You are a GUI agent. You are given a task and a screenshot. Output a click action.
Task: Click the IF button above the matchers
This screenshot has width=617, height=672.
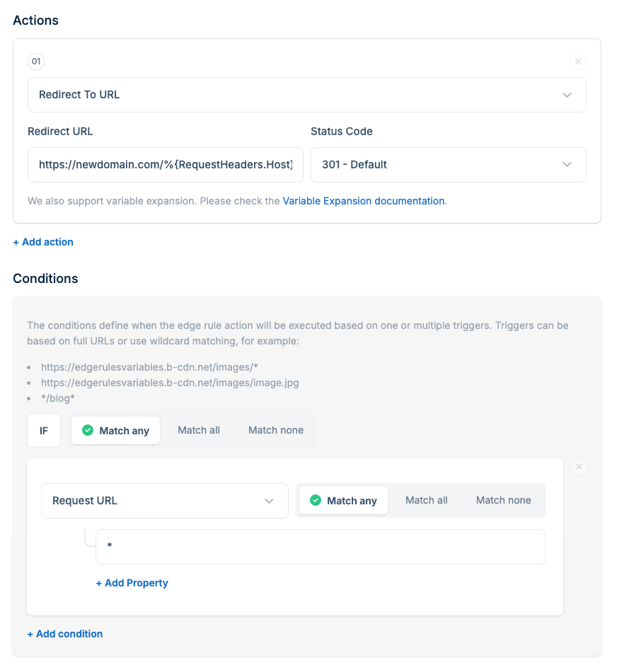tap(43, 429)
